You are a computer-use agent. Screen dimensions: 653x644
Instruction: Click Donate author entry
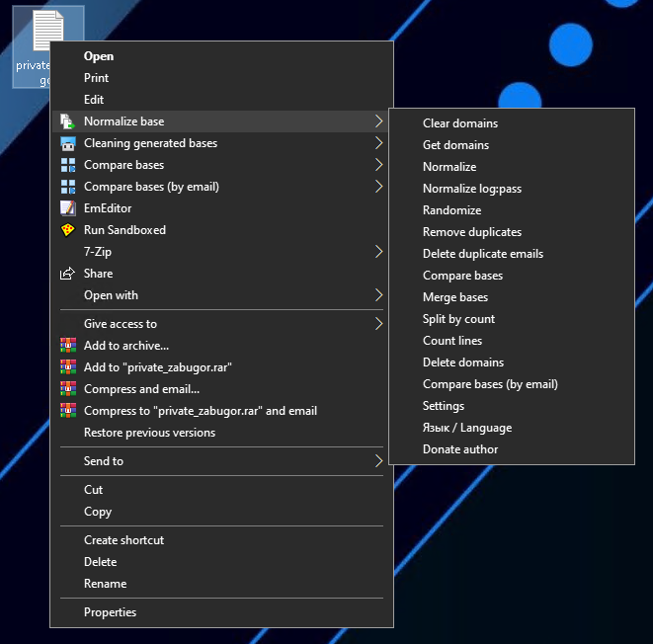459,449
